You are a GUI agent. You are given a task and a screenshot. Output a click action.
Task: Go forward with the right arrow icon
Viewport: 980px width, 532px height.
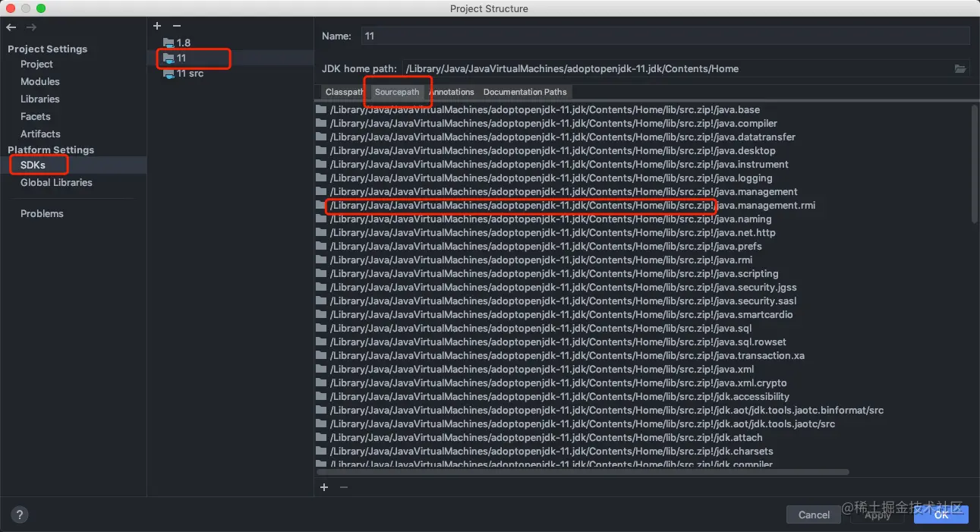point(31,27)
